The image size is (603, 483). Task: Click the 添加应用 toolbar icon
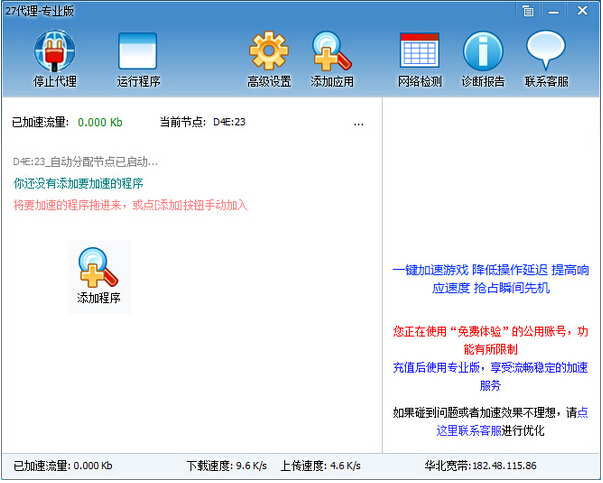[331, 51]
